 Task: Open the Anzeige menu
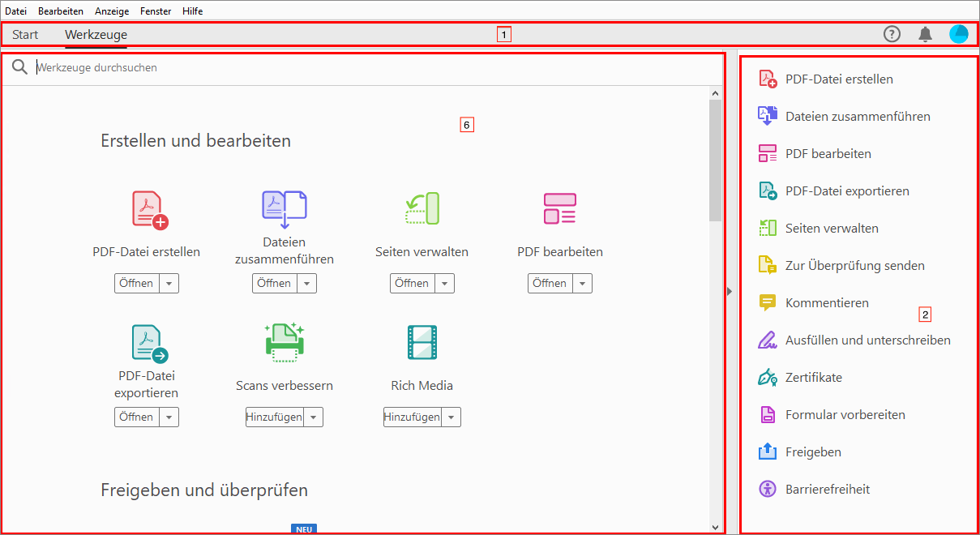click(x=112, y=11)
